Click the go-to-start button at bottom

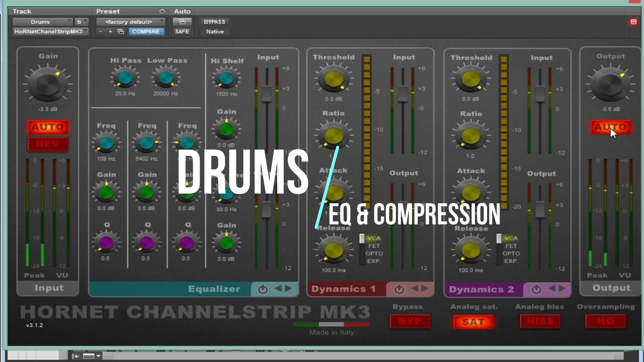pyautogui.click(x=75, y=356)
